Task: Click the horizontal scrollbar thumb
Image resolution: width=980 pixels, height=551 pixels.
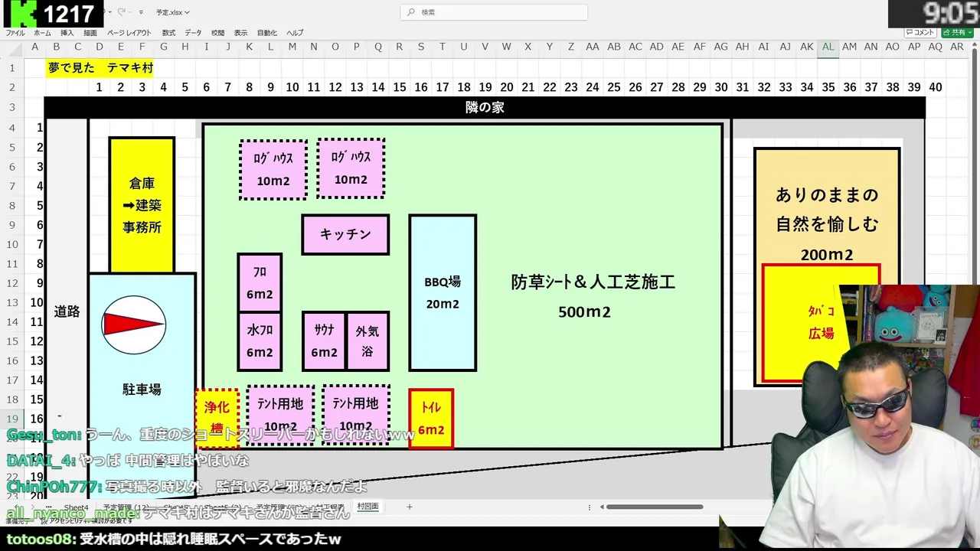Action: 655,507
